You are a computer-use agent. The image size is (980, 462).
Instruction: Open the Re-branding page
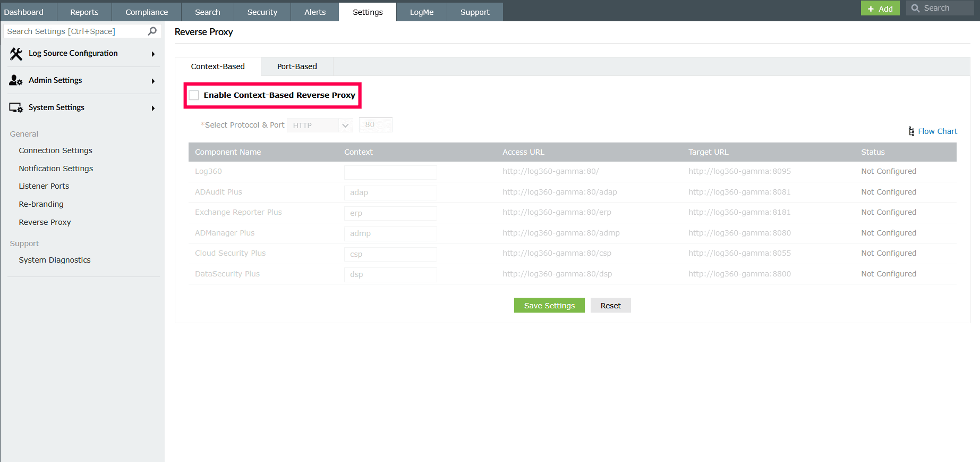(x=41, y=204)
